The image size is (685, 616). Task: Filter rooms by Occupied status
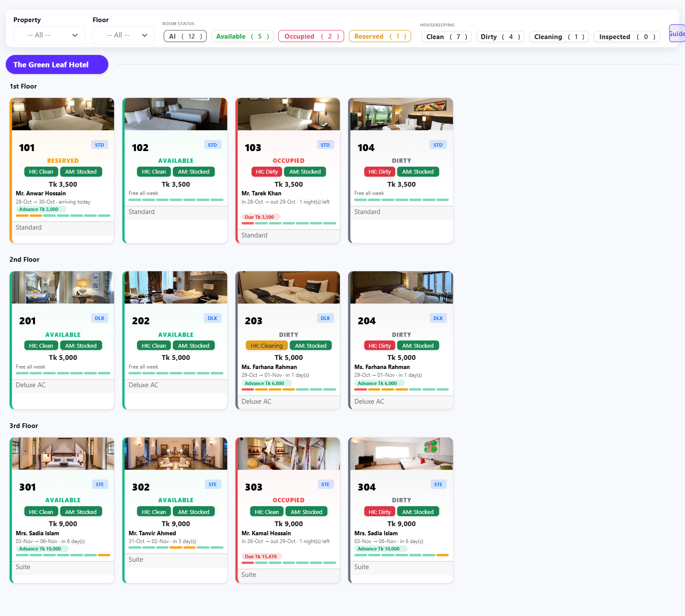pos(311,36)
